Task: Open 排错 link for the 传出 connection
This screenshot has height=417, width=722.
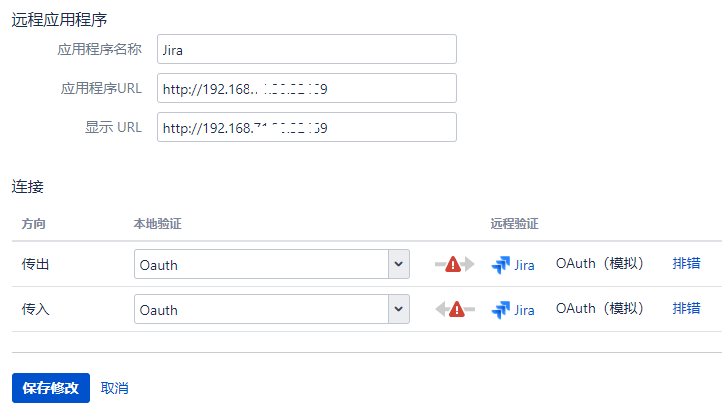Action: (686, 264)
